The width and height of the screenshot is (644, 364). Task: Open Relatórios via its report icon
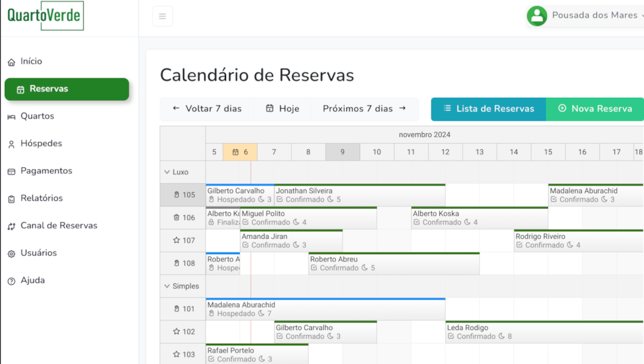click(11, 198)
